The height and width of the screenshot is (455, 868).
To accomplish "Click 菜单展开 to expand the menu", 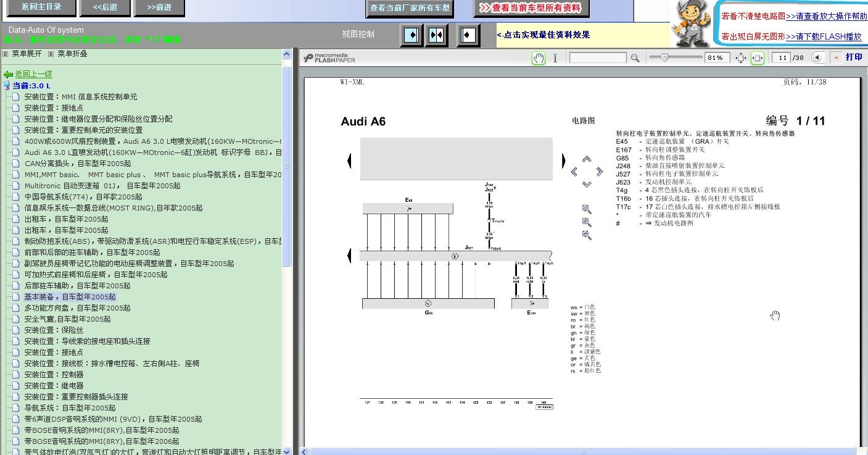I will pyautogui.click(x=27, y=54).
